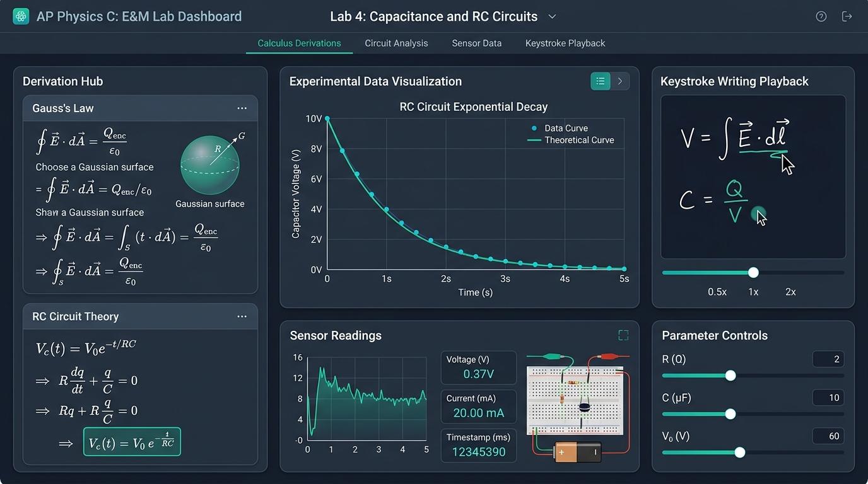
Task: Click the atom app logo icon
Action: [x=21, y=16]
